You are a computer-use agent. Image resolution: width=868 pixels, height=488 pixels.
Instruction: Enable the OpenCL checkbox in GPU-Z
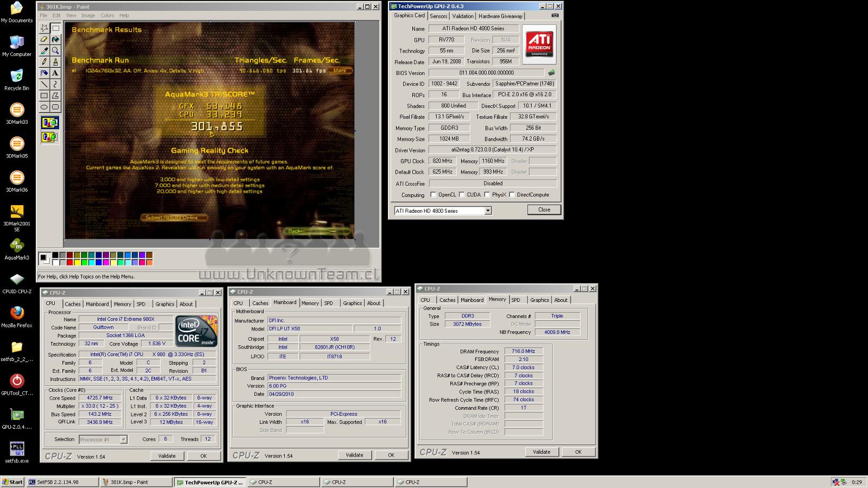[x=433, y=194]
